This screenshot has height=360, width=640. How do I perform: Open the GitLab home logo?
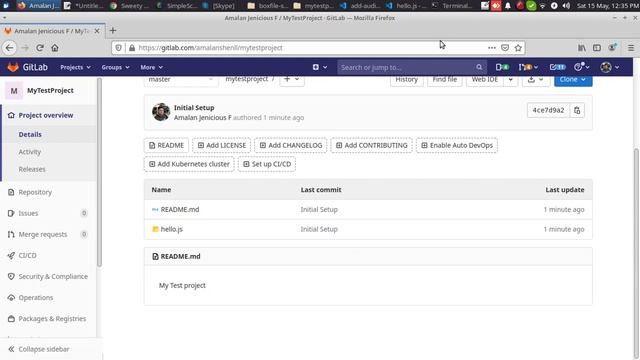[x=27, y=67]
